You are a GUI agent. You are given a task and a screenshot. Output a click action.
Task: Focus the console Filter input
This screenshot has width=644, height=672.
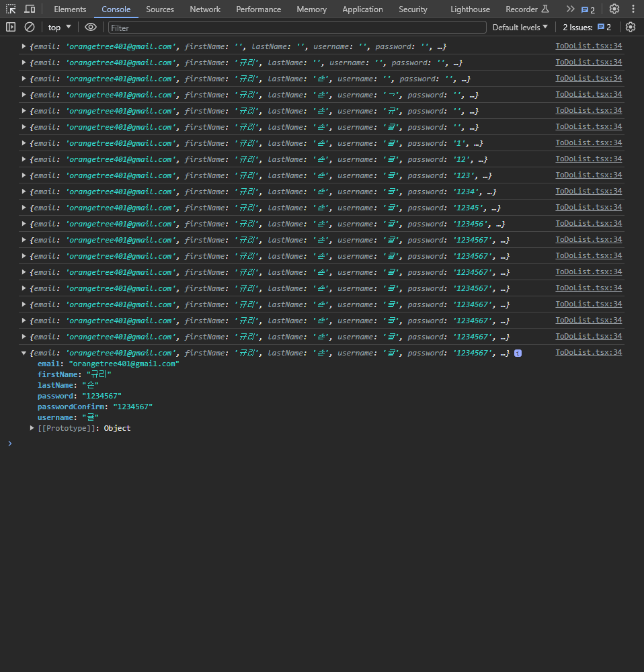(297, 28)
